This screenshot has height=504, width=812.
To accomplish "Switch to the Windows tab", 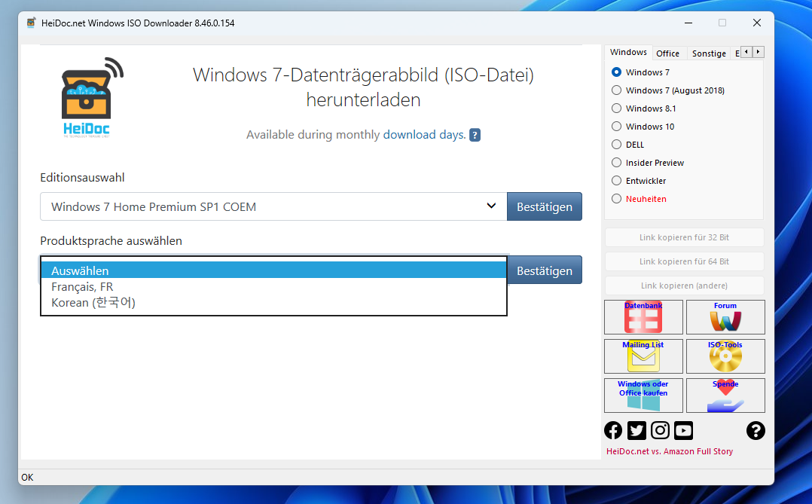I will point(628,52).
